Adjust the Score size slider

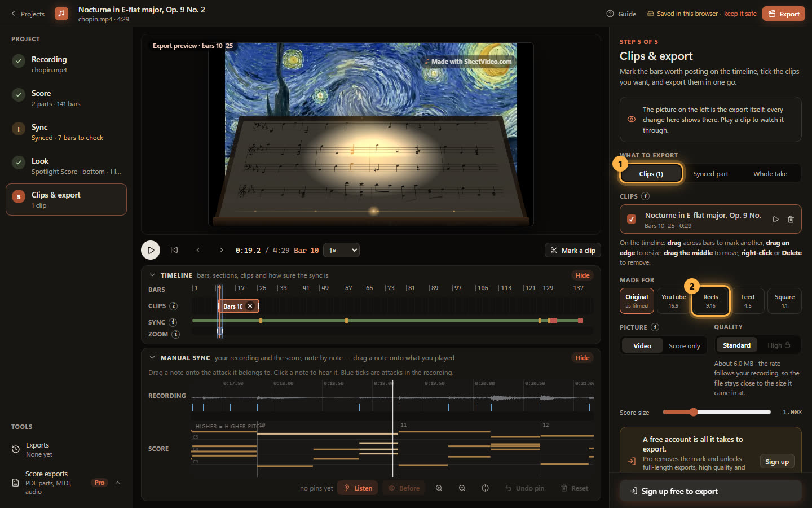(x=717, y=412)
